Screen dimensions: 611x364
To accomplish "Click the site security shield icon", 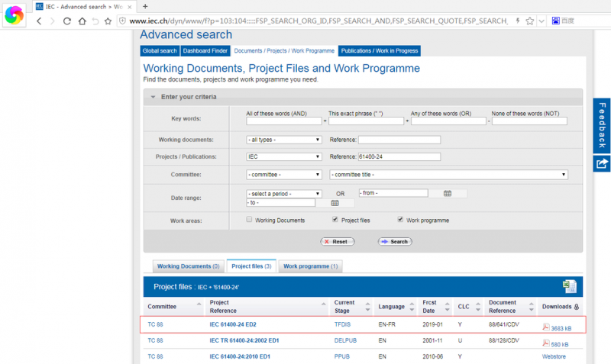I will 122,21.
